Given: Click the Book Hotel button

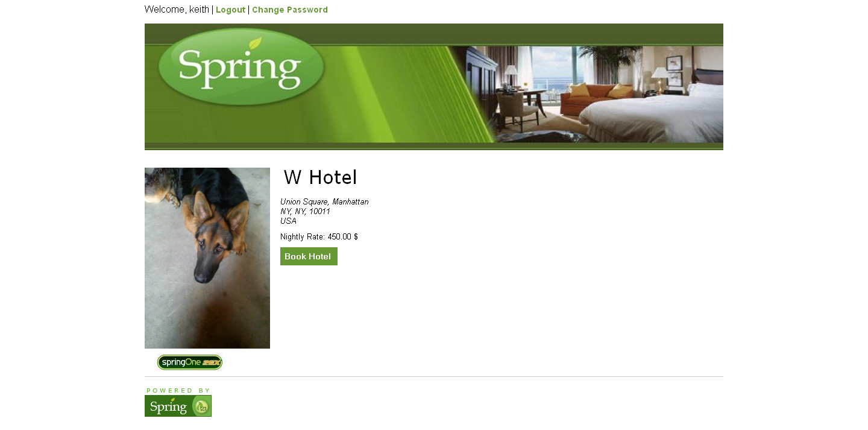Looking at the screenshot, I should [x=309, y=256].
